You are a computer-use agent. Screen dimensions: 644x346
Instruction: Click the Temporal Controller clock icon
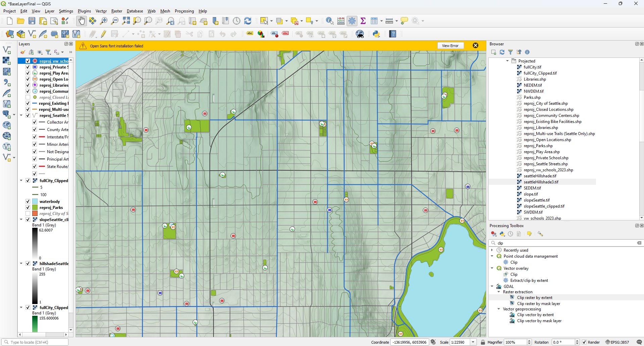[x=237, y=21]
